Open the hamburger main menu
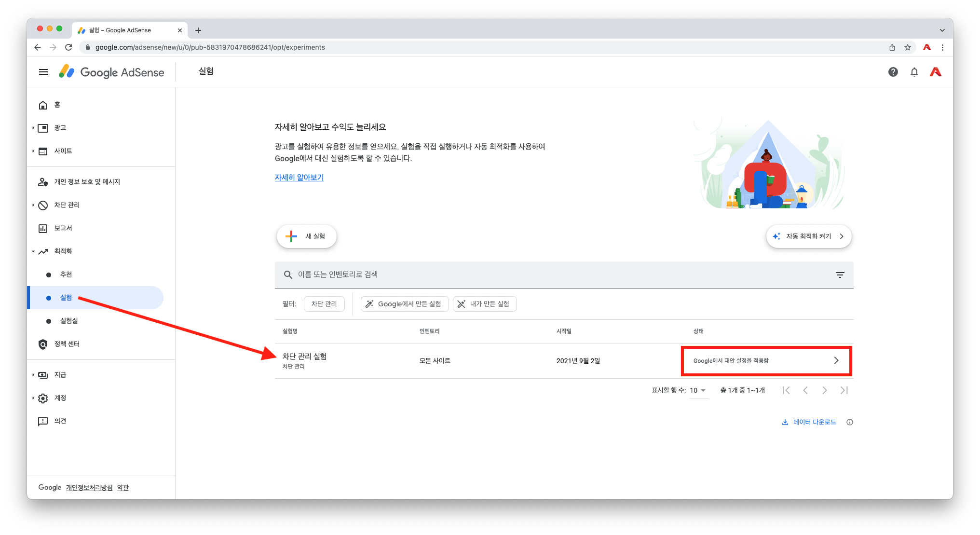The height and width of the screenshot is (535, 980). point(43,72)
